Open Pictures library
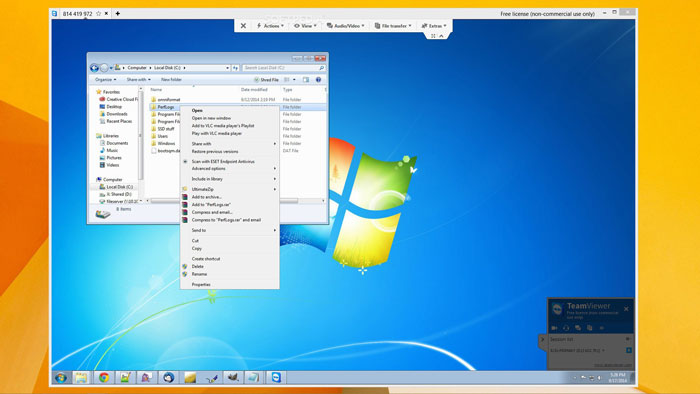The width and height of the screenshot is (700, 394). coord(110,158)
